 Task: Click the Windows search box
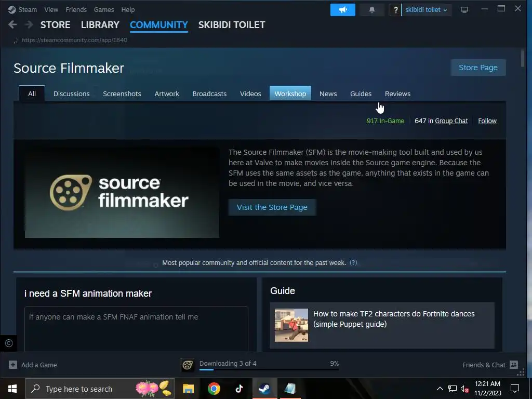[x=100, y=389]
